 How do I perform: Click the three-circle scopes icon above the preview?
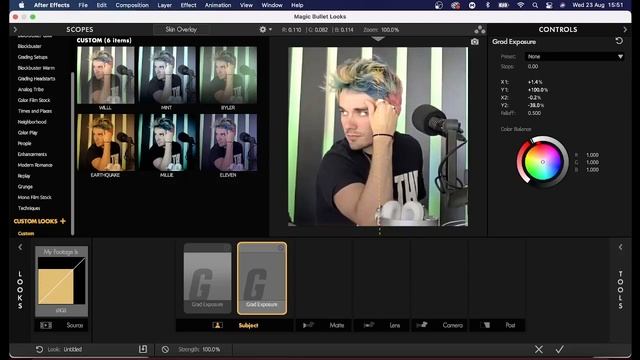pos(480,30)
